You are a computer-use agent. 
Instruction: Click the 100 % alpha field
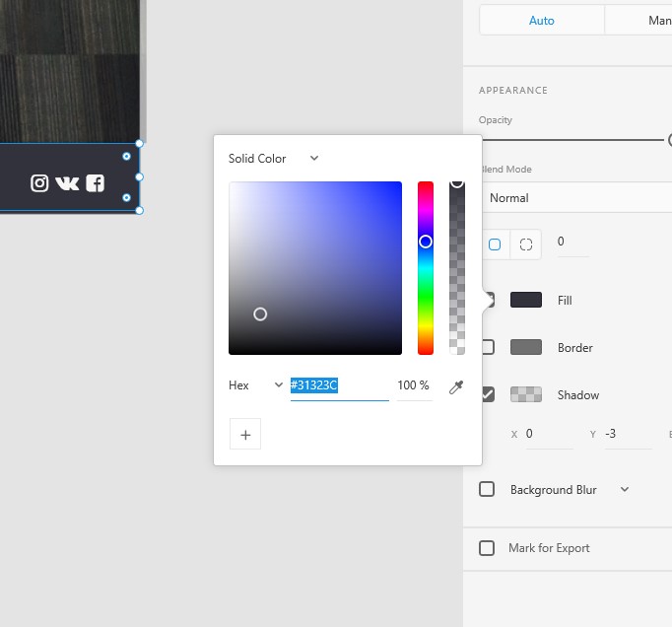tap(415, 385)
